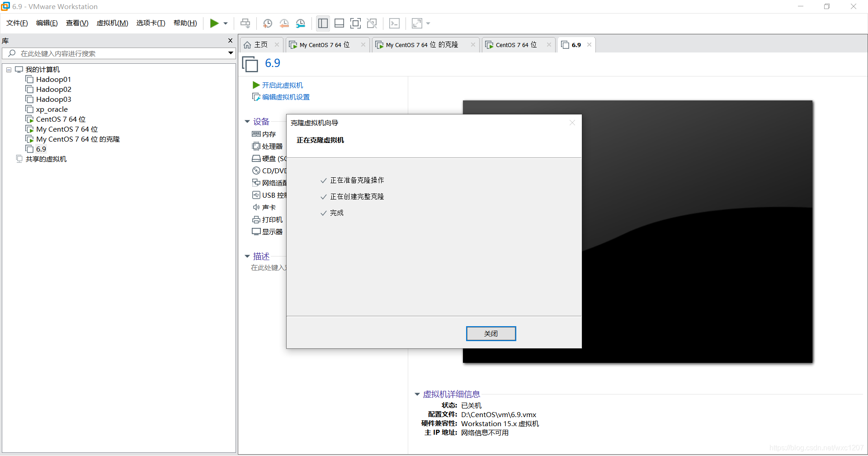Image resolution: width=868 pixels, height=456 pixels.
Task: Switch to My CentOS 7 64 位 tab
Action: click(x=324, y=45)
